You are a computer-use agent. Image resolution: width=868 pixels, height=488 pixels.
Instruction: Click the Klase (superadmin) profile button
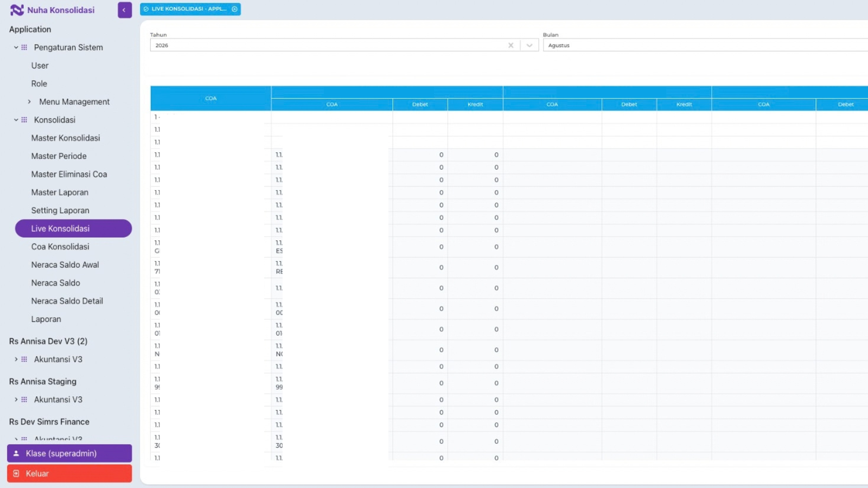coord(69,453)
